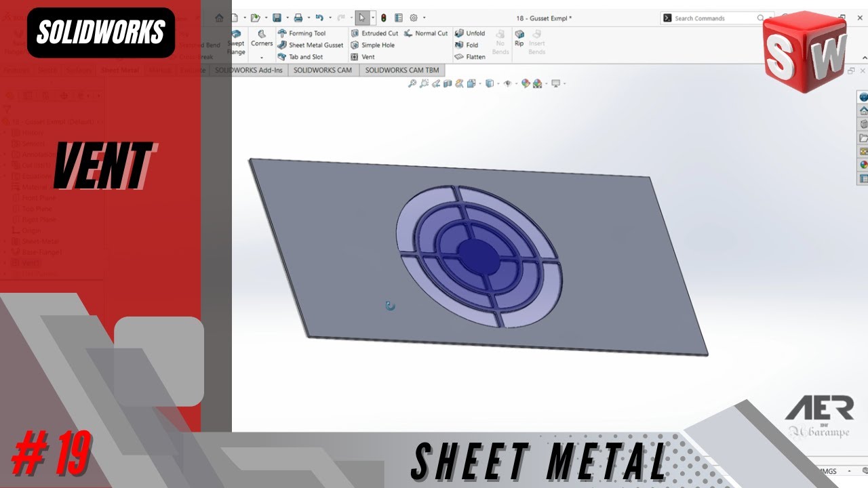
Task: Expand the Apply Scene dropdown arrow
Action: 546,83
